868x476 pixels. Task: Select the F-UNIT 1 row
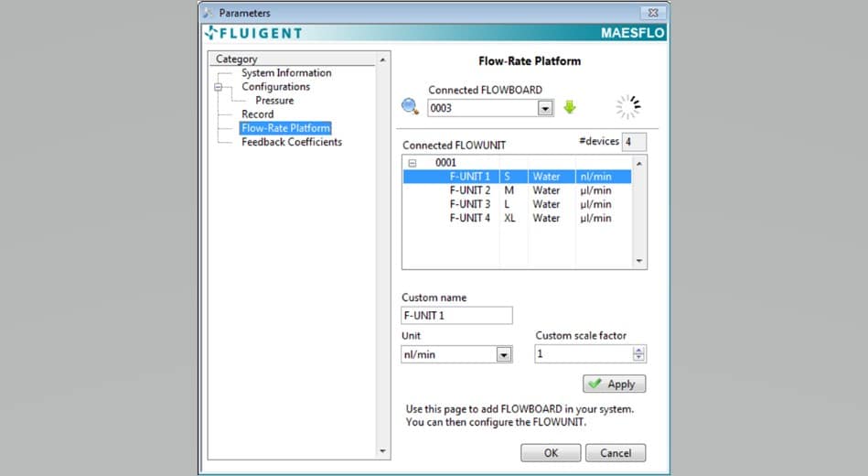pyautogui.click(x=517, y=177)
